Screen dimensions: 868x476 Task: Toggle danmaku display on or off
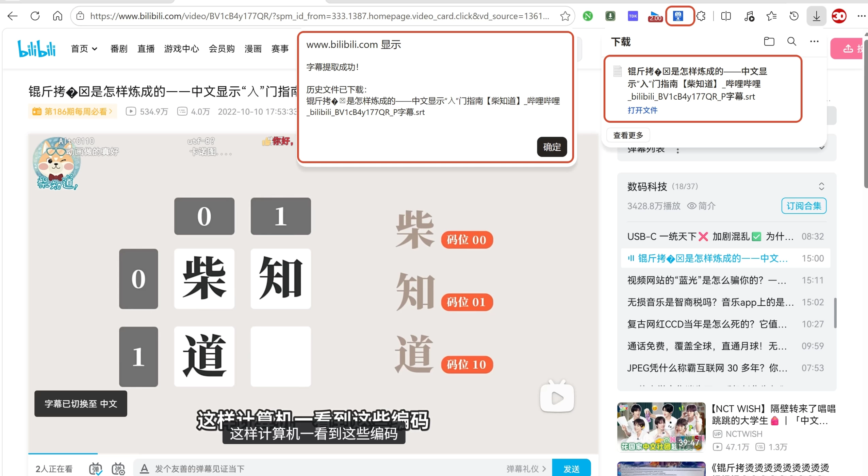[96, 469]
